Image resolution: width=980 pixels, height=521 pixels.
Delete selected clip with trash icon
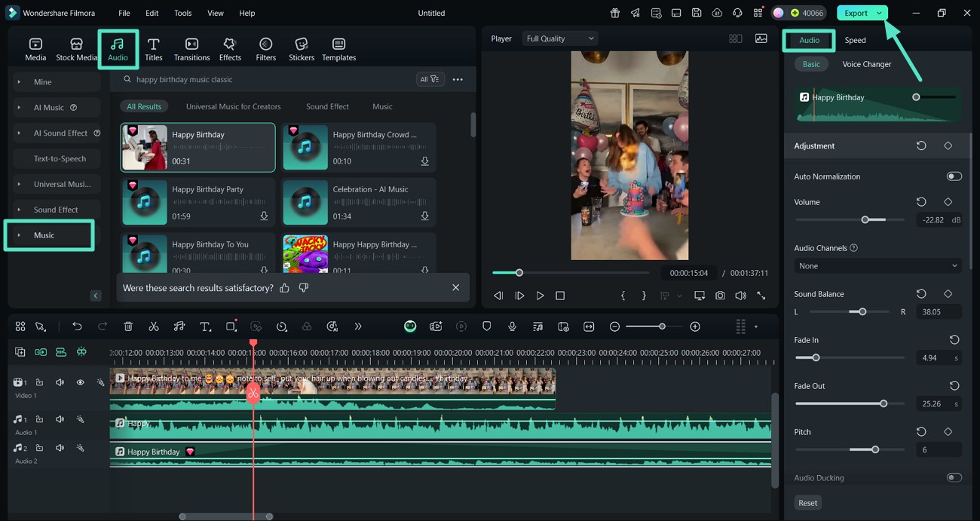[x=128, y=326]
